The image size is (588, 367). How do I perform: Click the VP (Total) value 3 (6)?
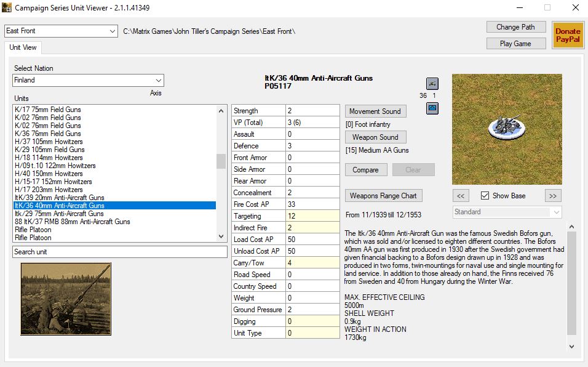pyautogui.click(x=312, y=123)
